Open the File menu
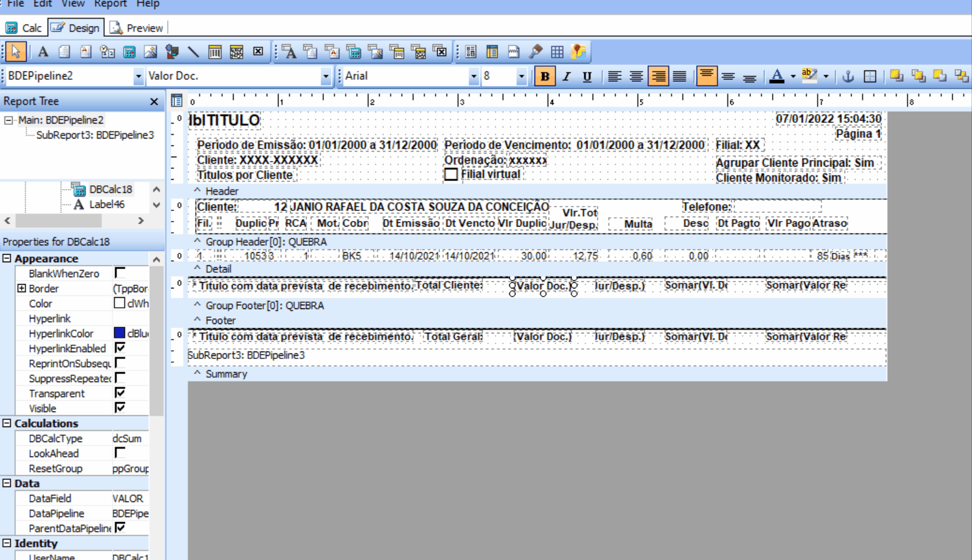The height and width of the screenshot is (560, 972). pyautogui.click(x=16, y=4)
